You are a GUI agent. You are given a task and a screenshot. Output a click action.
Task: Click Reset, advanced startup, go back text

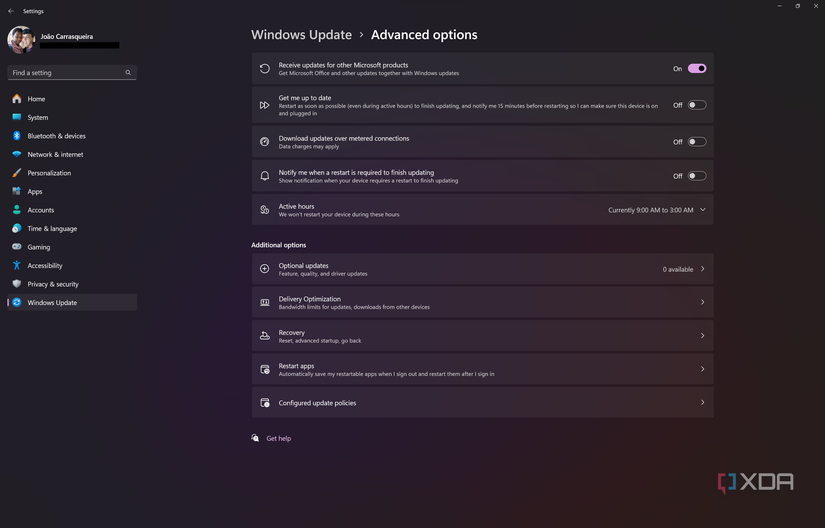[x=320, y=341]
